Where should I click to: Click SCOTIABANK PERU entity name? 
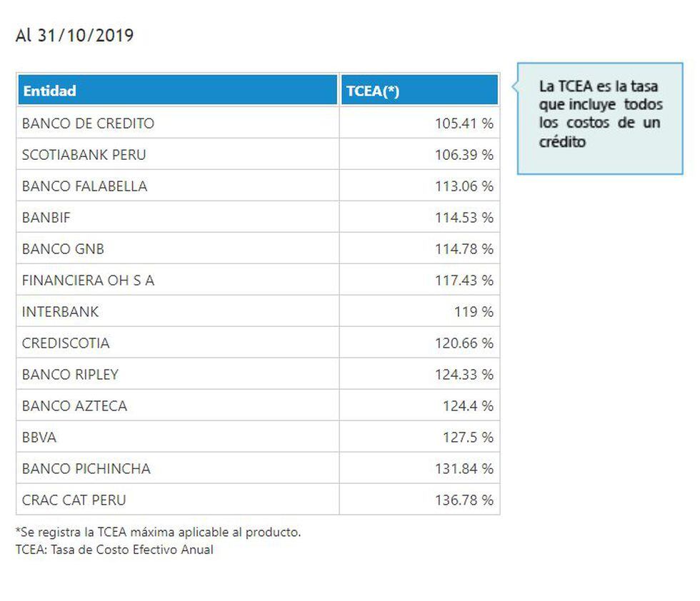click(x=84, y=155)
